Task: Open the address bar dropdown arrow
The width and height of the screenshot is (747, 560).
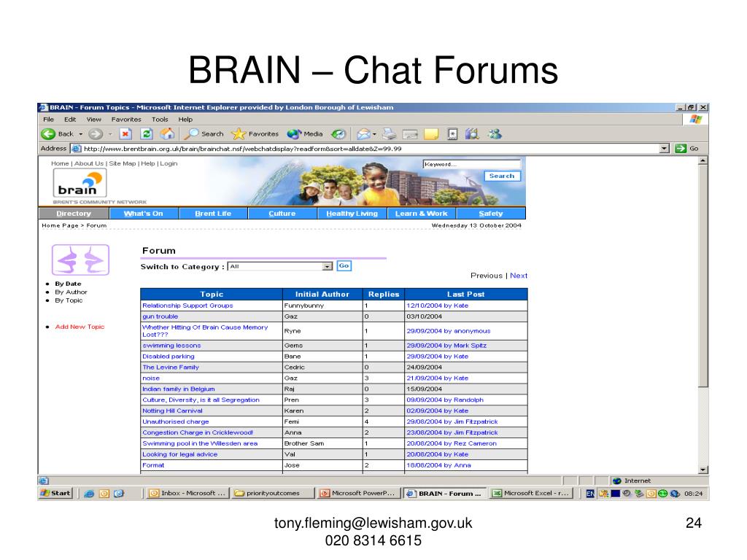Action: click(665, 149)
